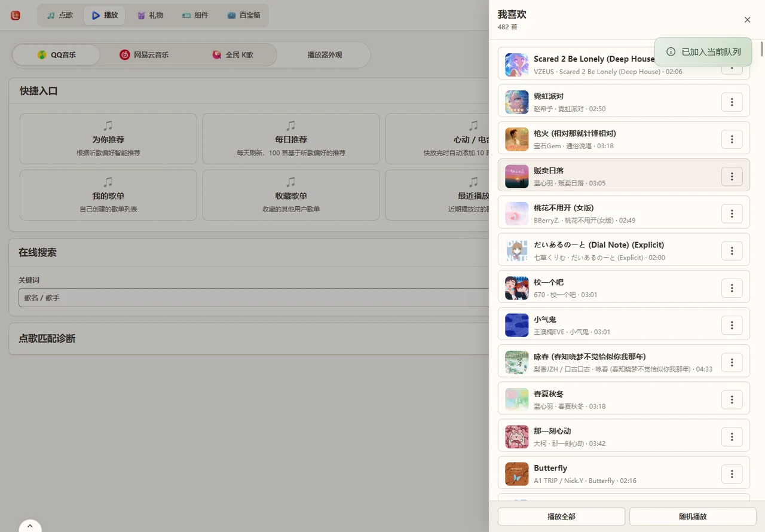The width and height of the screenshot is (765, 532).
Task: Click the title Scared 2 Be Lonely (Deep House)
Action: click(x=594, y=59)
